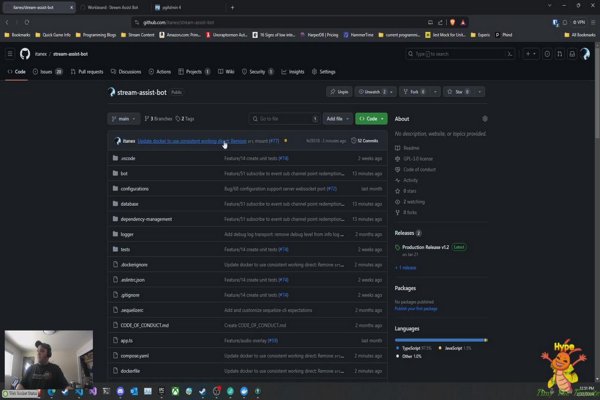The height and width of the screenshot is (400, 600).
Task: Star the repository
Action: (x=459, y=92)
